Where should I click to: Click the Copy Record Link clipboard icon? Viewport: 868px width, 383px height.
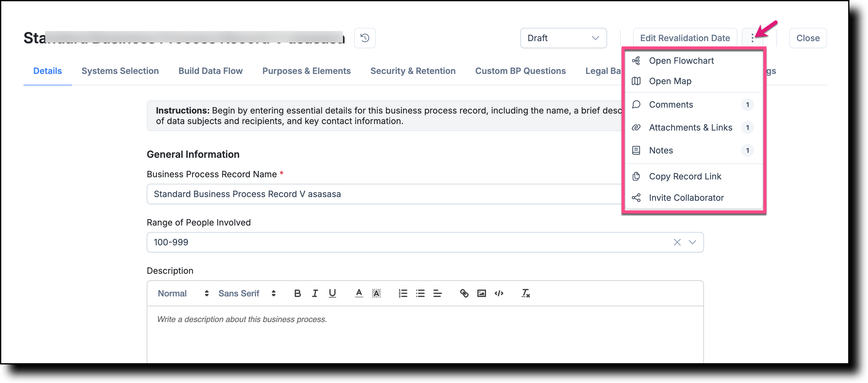(636, 177)
